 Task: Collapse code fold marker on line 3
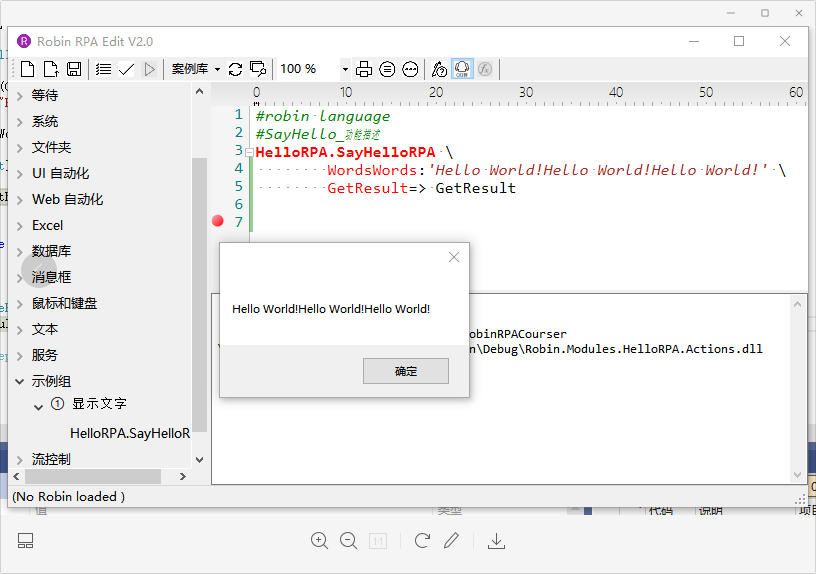[x=249, y=152]
